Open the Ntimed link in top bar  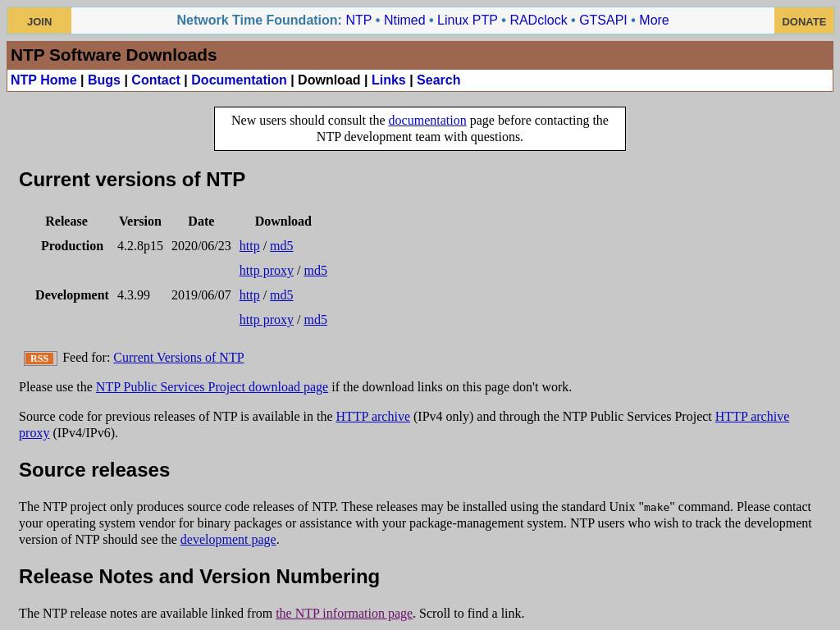(x=404, y=21)
